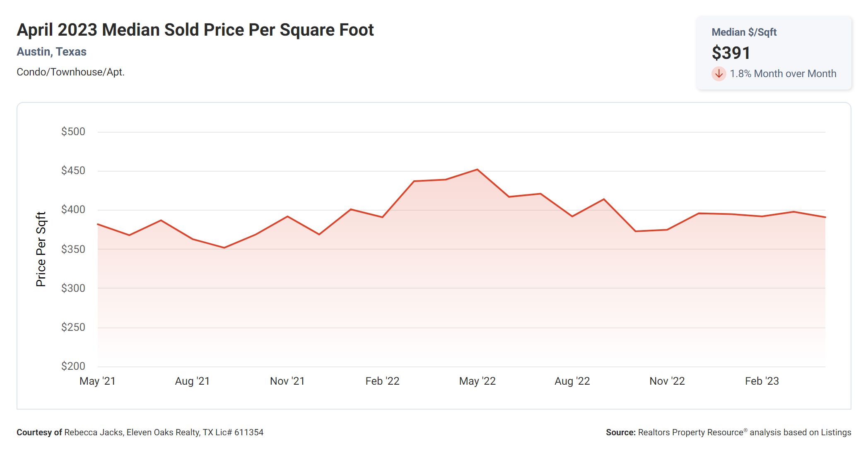Click the Median $/Sqft card heading
The image size is (868, 456).
[x=744, y=32]
